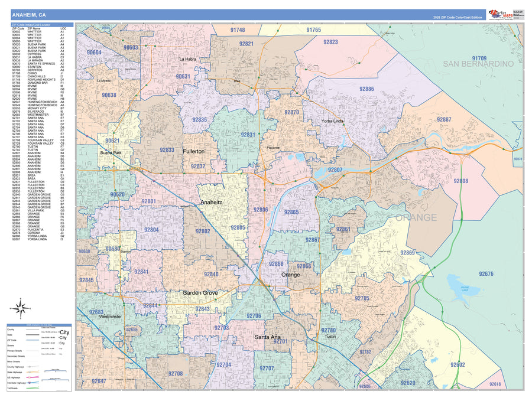Viewport: 532px width, 401px height.
Task: Click the 91765 label on the map
Action: tap(313, 30)
